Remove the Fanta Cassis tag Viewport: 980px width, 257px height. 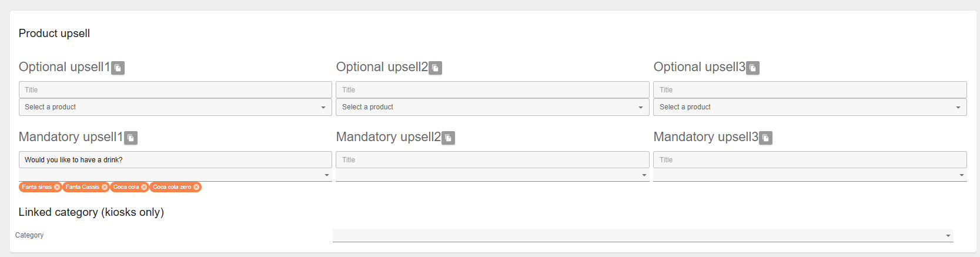[x=105, y=187]
